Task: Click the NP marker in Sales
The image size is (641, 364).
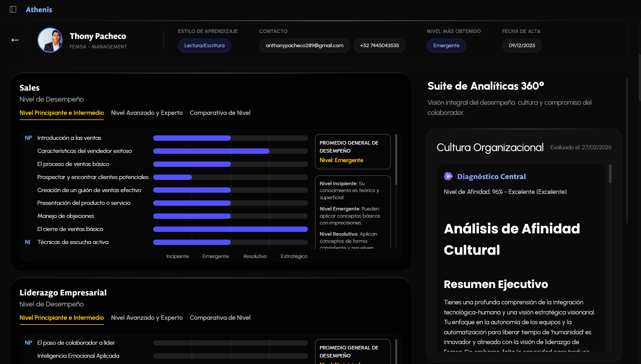Action: pyautogui.click(x=28, y=138)
